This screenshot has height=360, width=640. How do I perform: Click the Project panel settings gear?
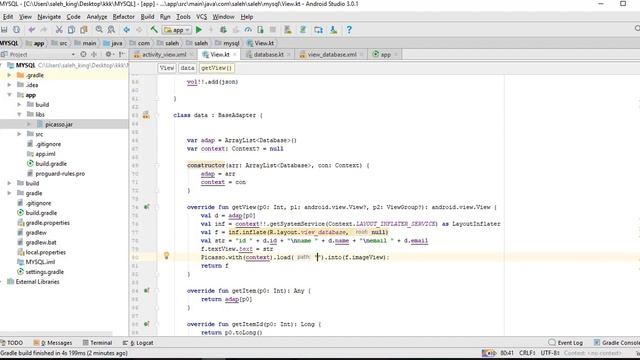click(108, 54)
